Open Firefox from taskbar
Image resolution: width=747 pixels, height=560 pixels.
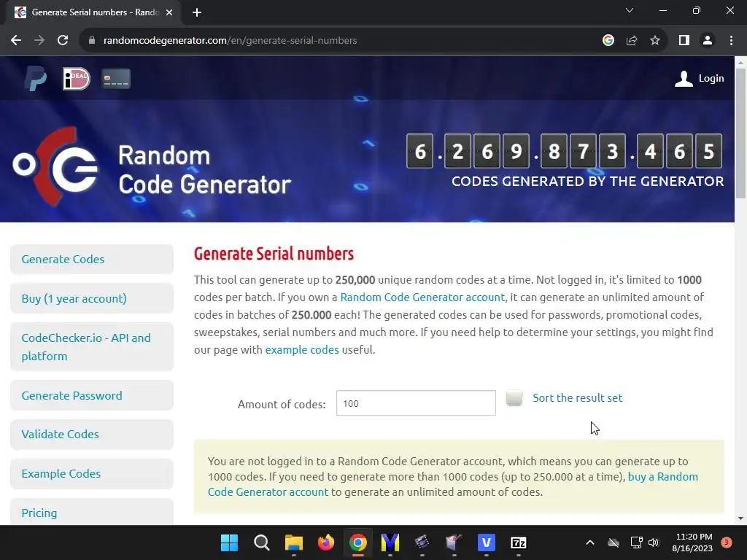click(x=326, y=542)
